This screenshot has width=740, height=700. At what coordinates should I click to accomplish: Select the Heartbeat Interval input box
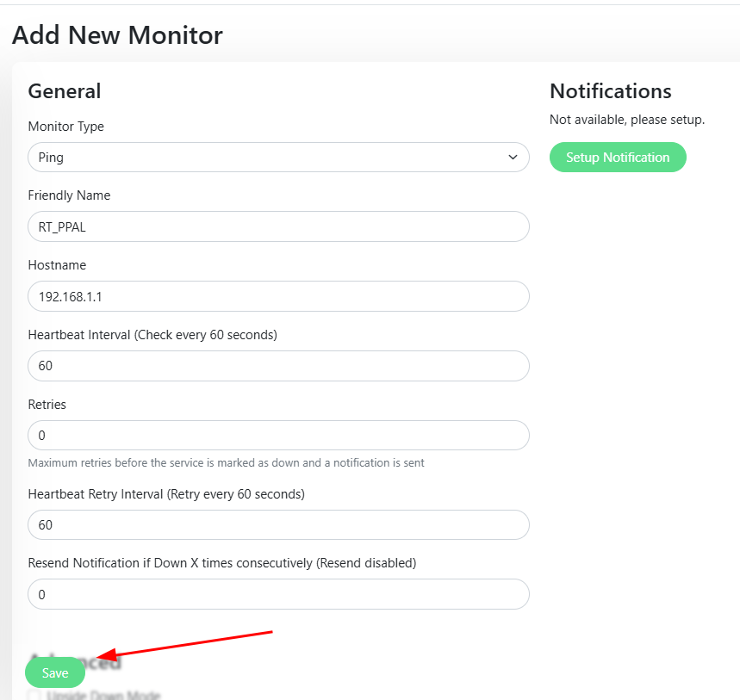(x=277, y=366)
